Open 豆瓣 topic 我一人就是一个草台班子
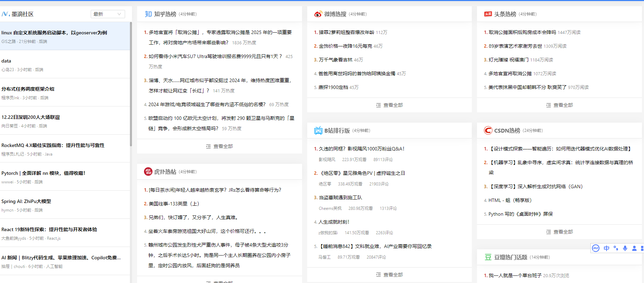Viewport: 644px width, 283px height. point(515,275)
